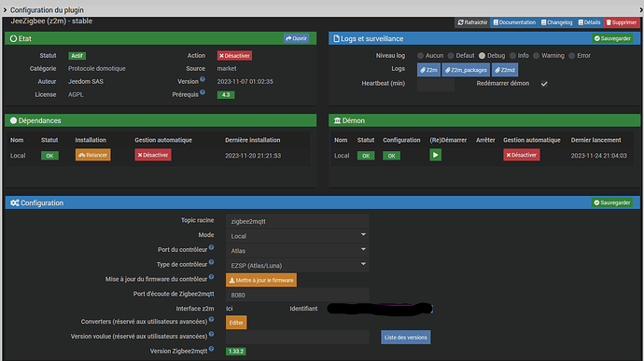Open the Changelog link
The image size is (644, 361).
[556, 22]
